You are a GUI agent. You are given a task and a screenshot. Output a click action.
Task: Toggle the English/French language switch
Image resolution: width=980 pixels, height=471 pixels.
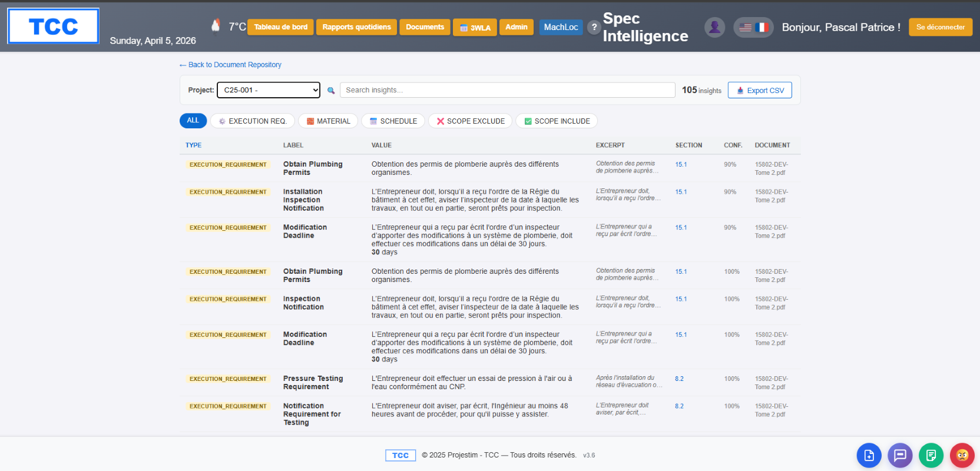753,27
